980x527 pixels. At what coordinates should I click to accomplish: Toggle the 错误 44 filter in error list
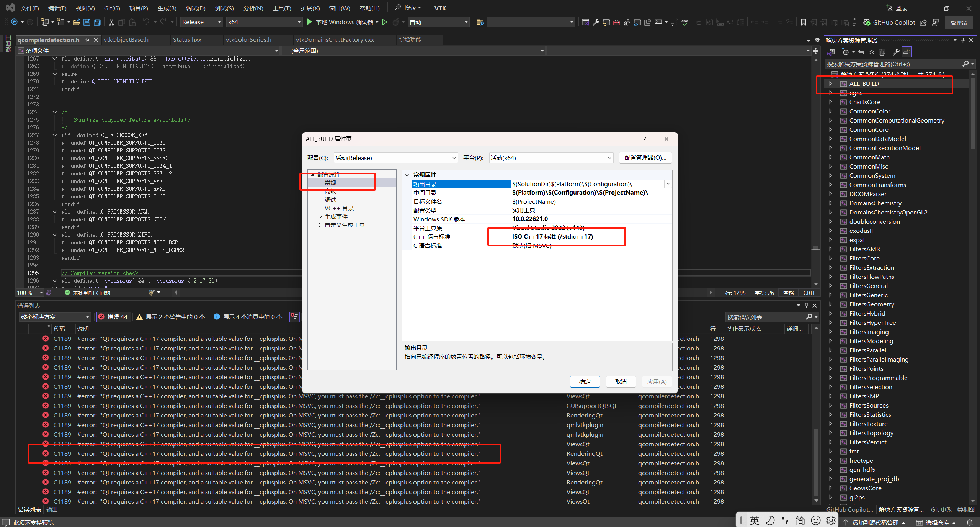pos(113,317)
